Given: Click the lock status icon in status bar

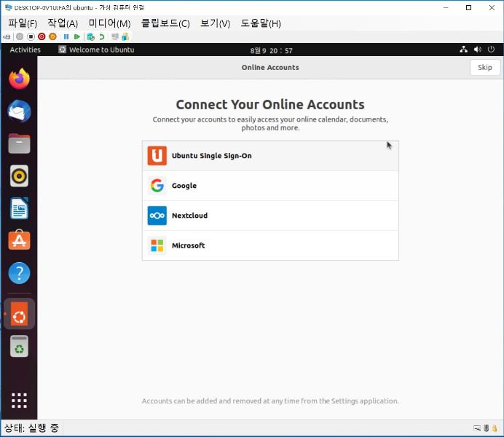Looking at the screenshot, I should (495, 428).
